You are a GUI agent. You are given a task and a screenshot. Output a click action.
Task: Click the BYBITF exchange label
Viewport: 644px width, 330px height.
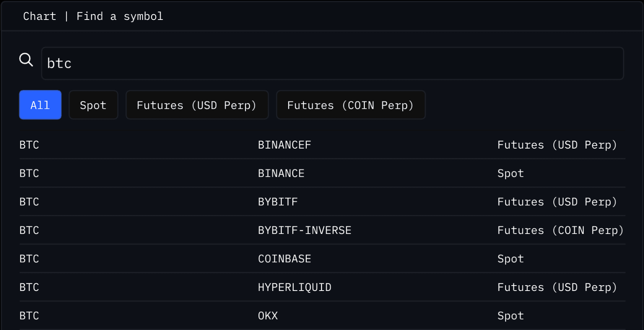pos(278,202)
